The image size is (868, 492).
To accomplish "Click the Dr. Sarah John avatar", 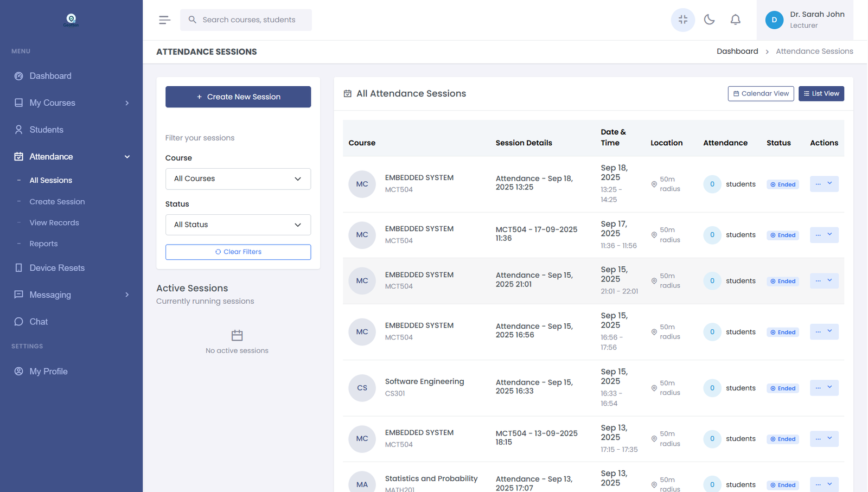I will tap(774, 20).
